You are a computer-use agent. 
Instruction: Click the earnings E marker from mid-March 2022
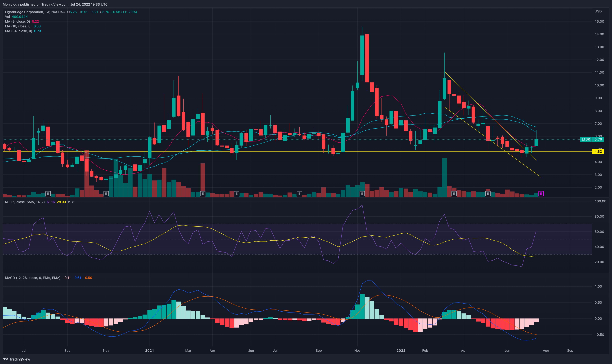[454, 194]
